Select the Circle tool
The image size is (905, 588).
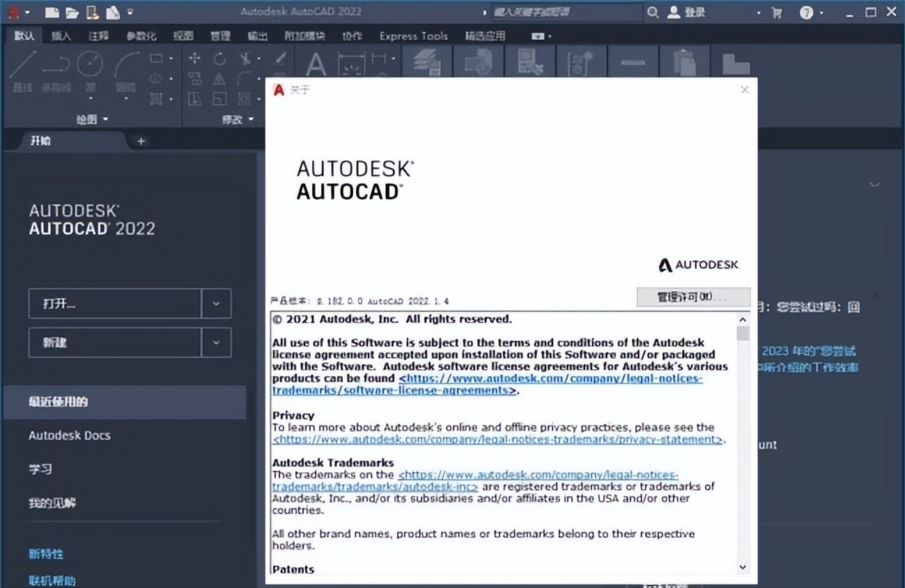(x=89, y=64)
